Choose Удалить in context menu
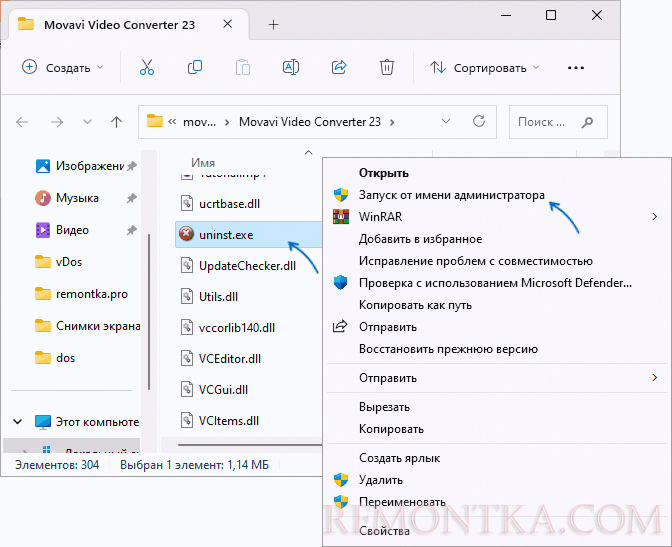This screenshot has width=672, height=547. coord(497,480)
